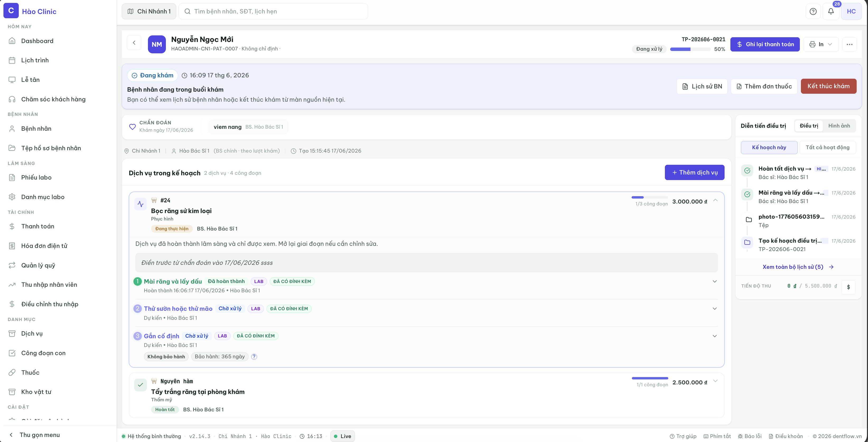Click the warranty help question icon

click(254, 357)
